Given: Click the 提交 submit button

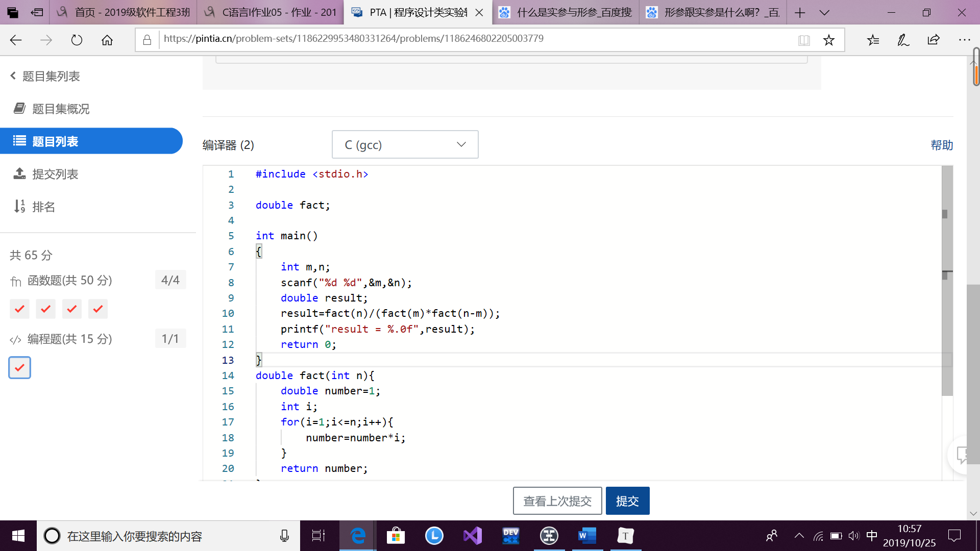Looking at the screenshot, I should click(627, 500).
